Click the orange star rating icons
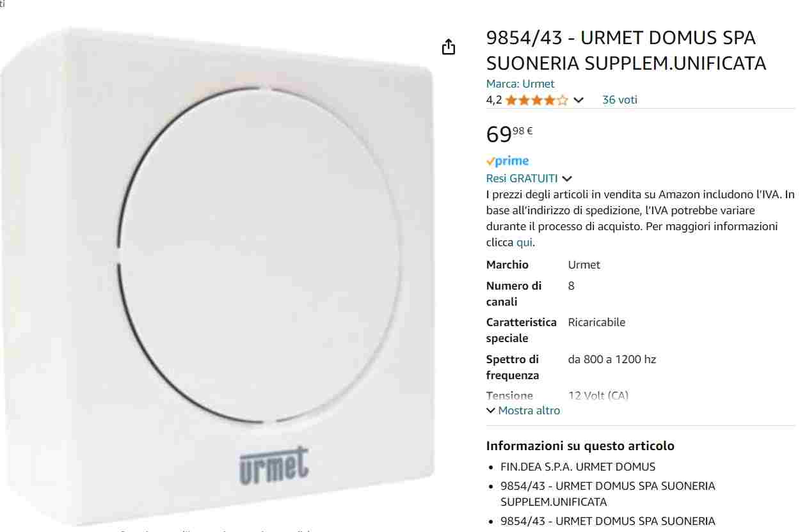This screenshot has height=532, width=807. pos(536,100)
